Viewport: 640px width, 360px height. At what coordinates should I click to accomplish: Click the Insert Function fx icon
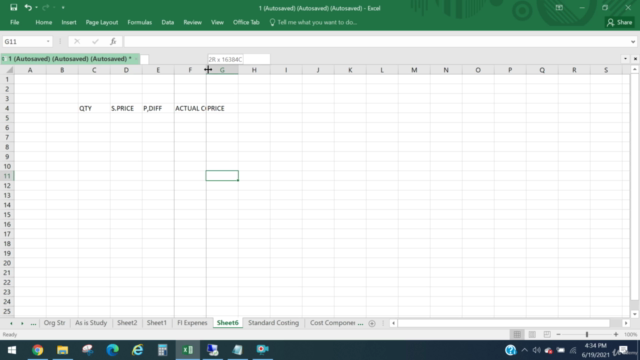[113, 42]
